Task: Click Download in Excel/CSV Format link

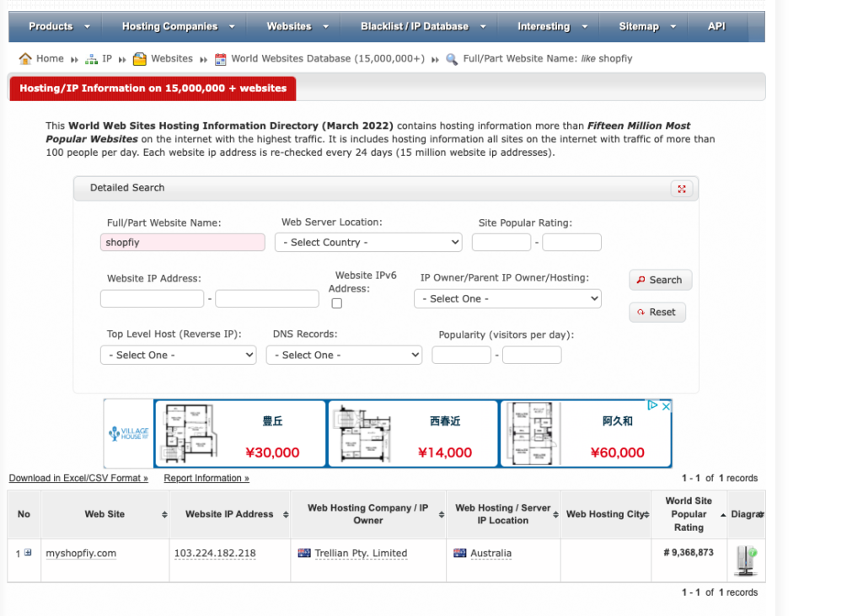Action: point(78,479)
